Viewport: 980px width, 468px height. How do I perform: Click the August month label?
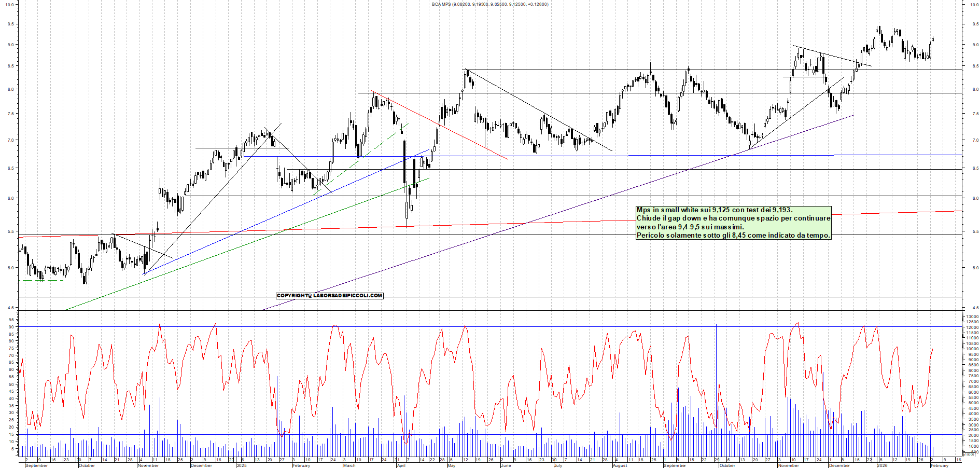(x=620, y=465)
